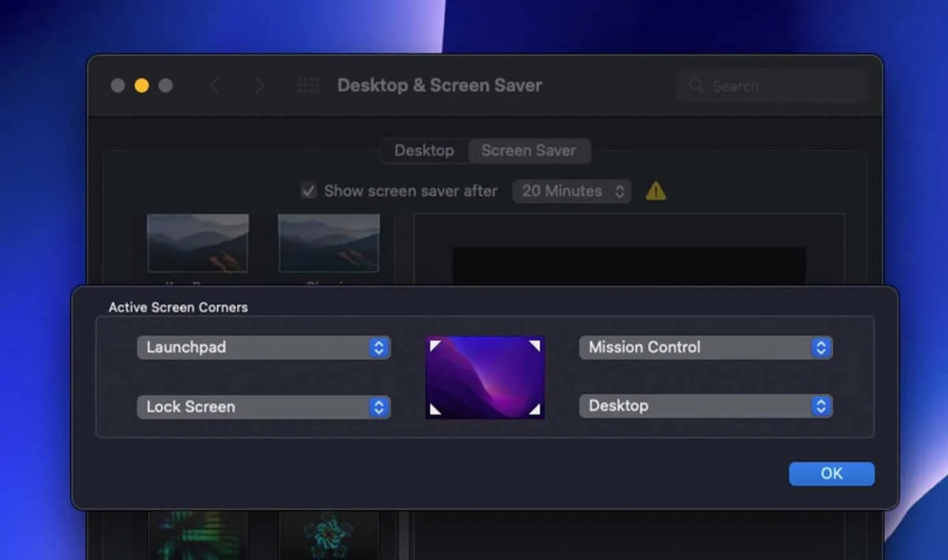Choose the second mountain screen saver thumbnail
This screenshot has width=948, height=560.
click(x=329, y=243)
